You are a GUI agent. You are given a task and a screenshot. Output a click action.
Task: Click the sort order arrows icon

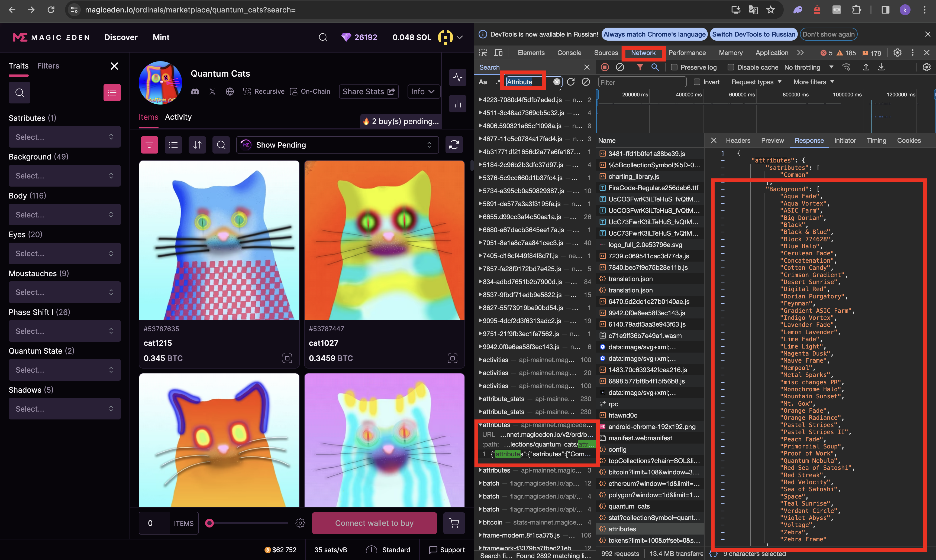click(197, 145)
